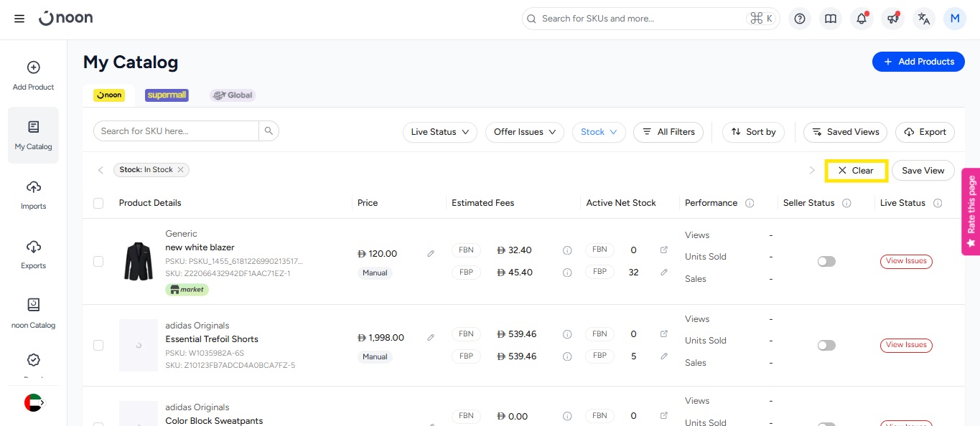Click the language translate icon

click(x=923, y=19)
